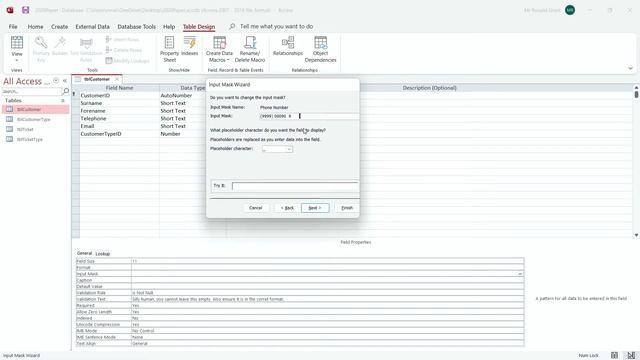Switch to Datasheet View in status bar
The height and width of the screenshot is (360, 640).
point(614,355)
